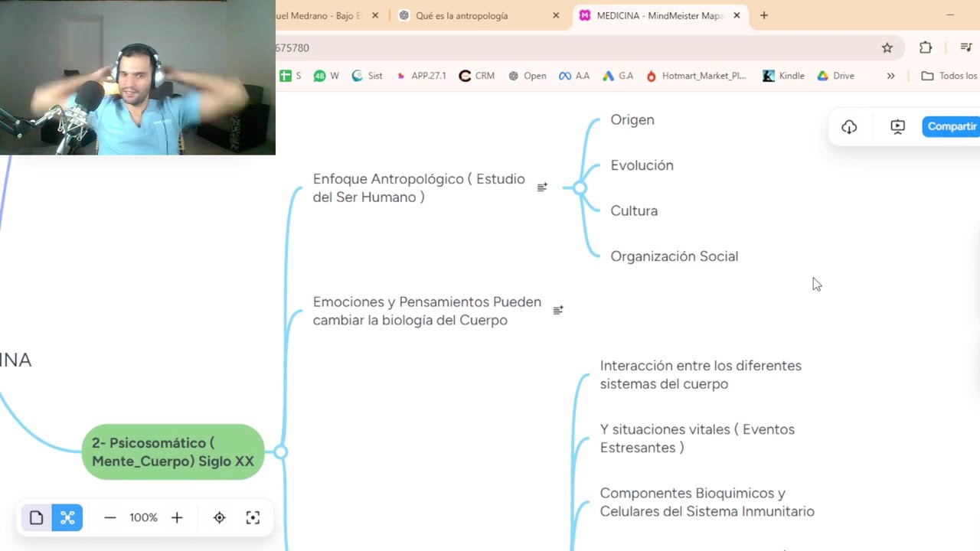Switch to mind map view icon
980x551 pixels.
(x=67, y=518)
